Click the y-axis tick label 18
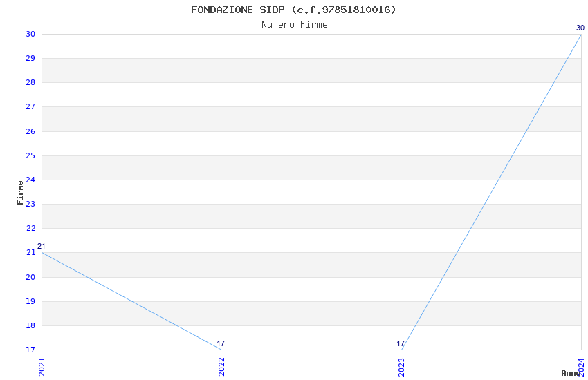The height and width of the screenshot is (380, 588). [30, 325]
